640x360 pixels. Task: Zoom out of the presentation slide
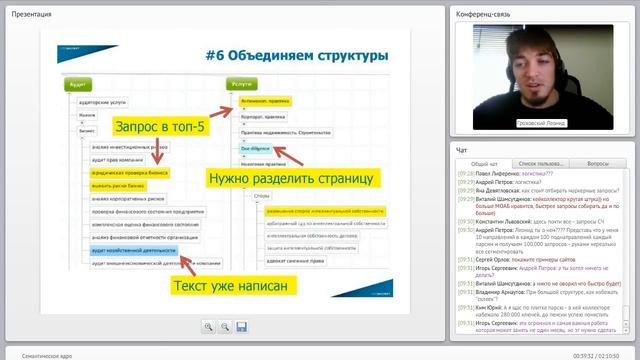(x=225, y=327)
